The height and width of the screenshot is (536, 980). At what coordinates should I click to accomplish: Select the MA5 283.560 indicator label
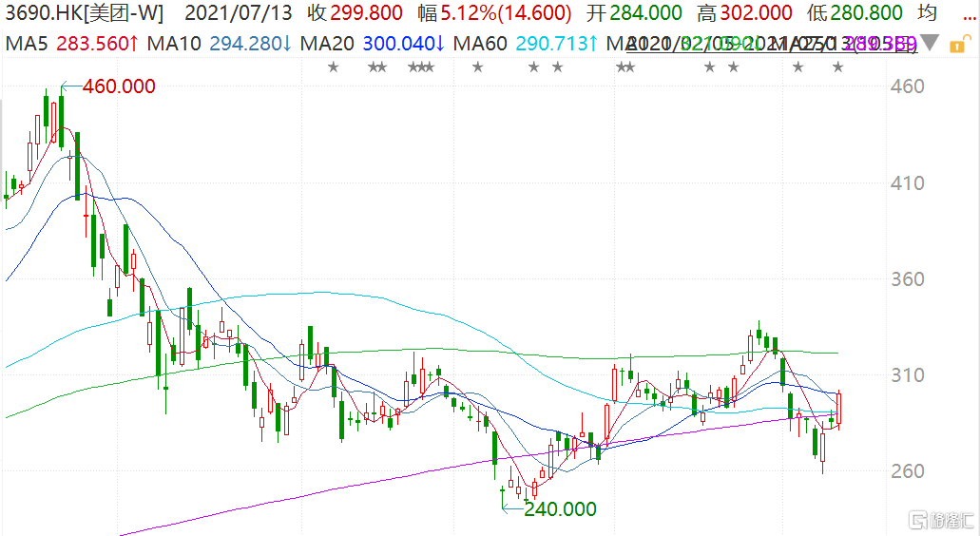[x=72, y=44]
